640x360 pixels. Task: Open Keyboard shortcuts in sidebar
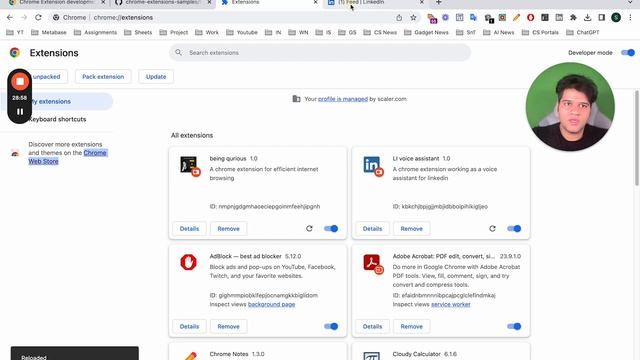tap(57, 119)
